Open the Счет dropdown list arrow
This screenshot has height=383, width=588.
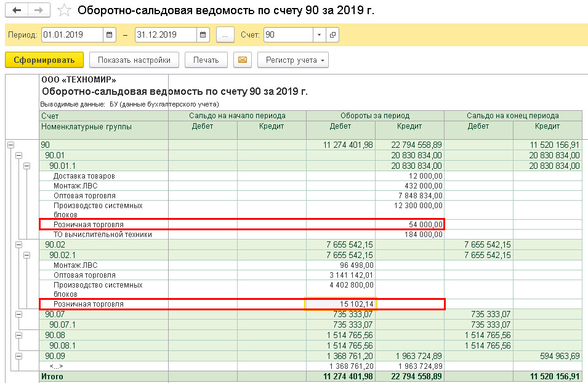pos(319,35)
